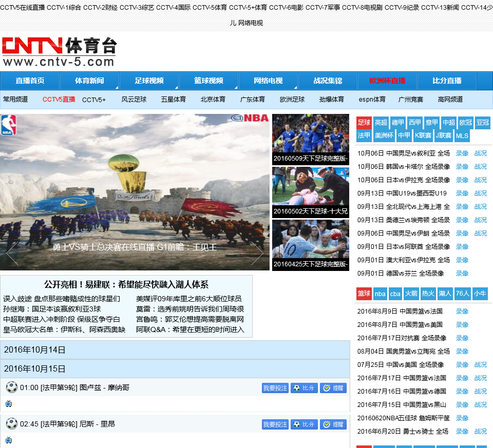
Task: Select the MLS tab
Action: tap(462, 135)
